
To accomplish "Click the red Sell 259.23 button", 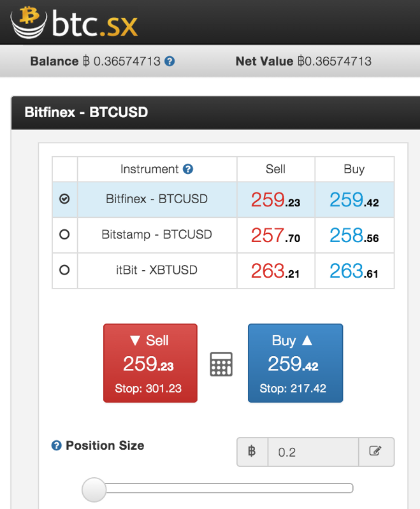I will pyautogui.click(x=150, y=363).
